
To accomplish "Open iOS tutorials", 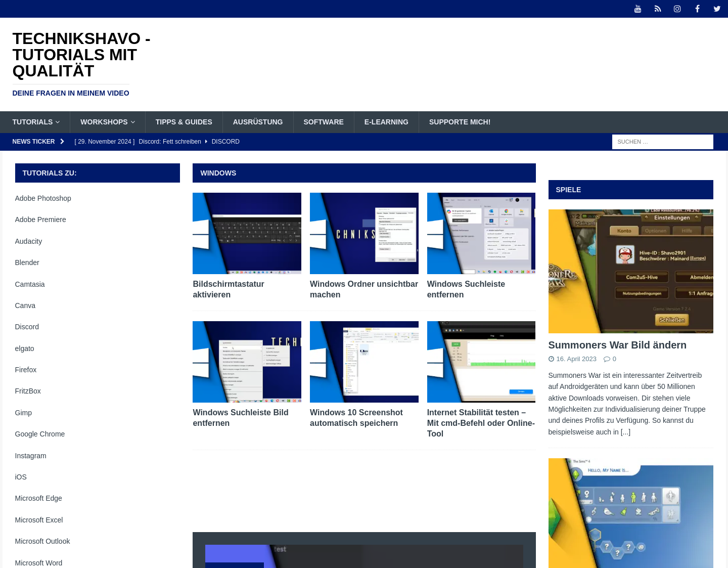I will point(21,477).
